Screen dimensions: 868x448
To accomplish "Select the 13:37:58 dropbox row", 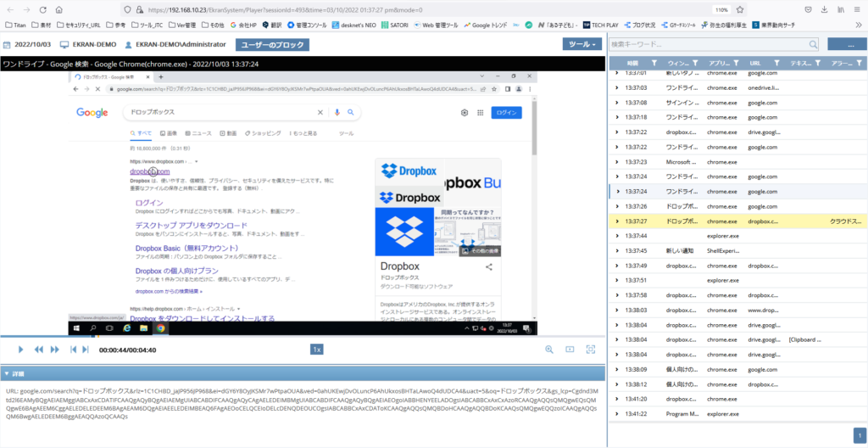I will tap(738, 295).
